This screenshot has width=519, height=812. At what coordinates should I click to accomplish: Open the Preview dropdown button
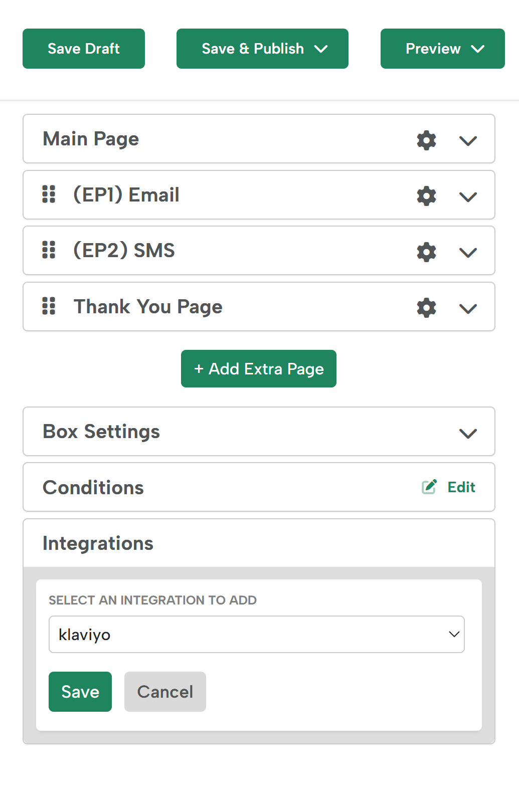443,49
